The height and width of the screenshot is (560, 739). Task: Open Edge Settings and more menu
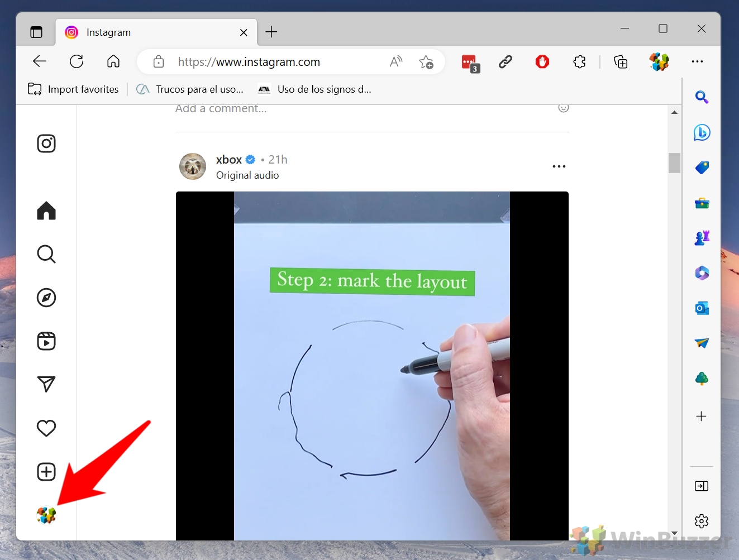[697, 61]
